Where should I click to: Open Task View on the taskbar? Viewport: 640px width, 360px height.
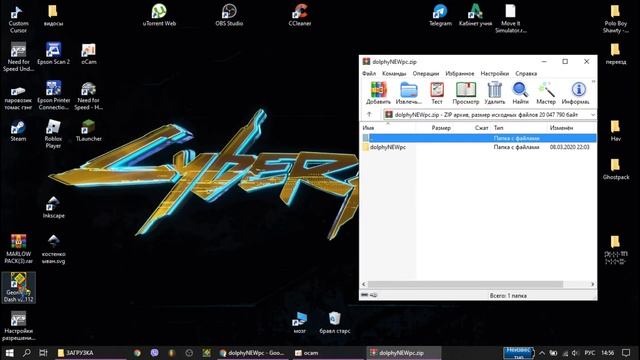pyautogui.click(x=43, y=353)
